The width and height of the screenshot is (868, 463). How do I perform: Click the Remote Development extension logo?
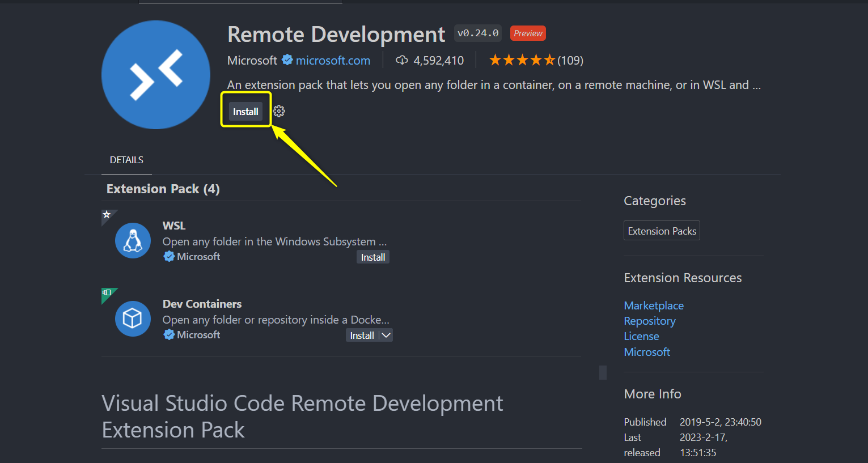156,75
